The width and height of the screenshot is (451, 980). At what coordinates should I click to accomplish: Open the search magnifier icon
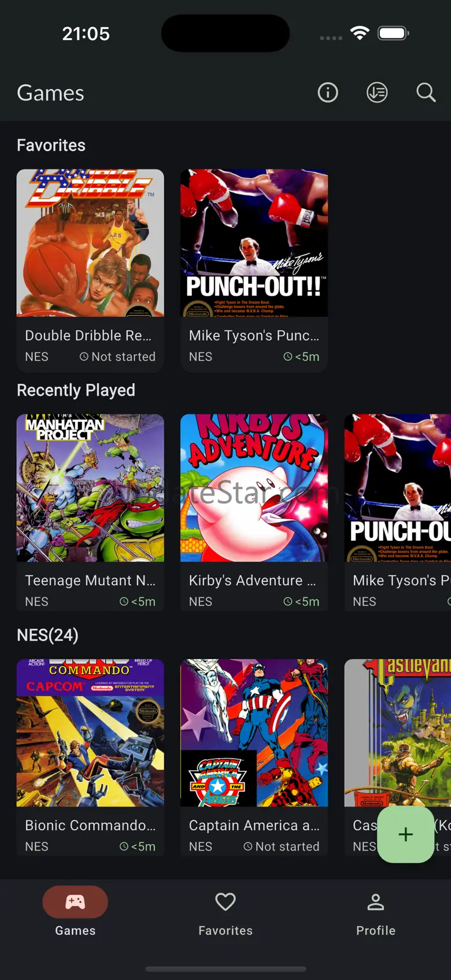click(426, 93)
